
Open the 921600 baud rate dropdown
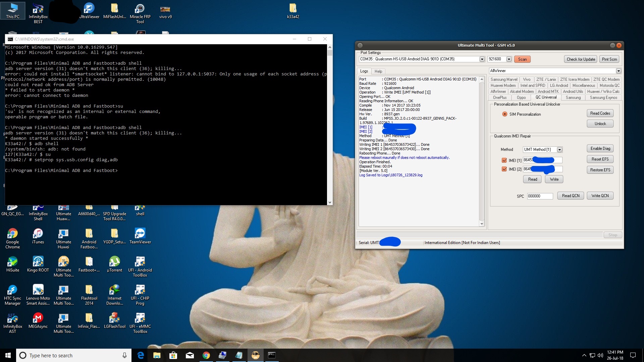pos(509,59)
